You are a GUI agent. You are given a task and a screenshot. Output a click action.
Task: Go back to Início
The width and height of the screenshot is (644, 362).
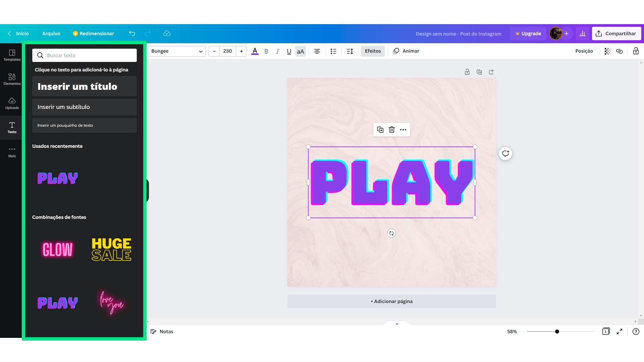coord(18,34)
